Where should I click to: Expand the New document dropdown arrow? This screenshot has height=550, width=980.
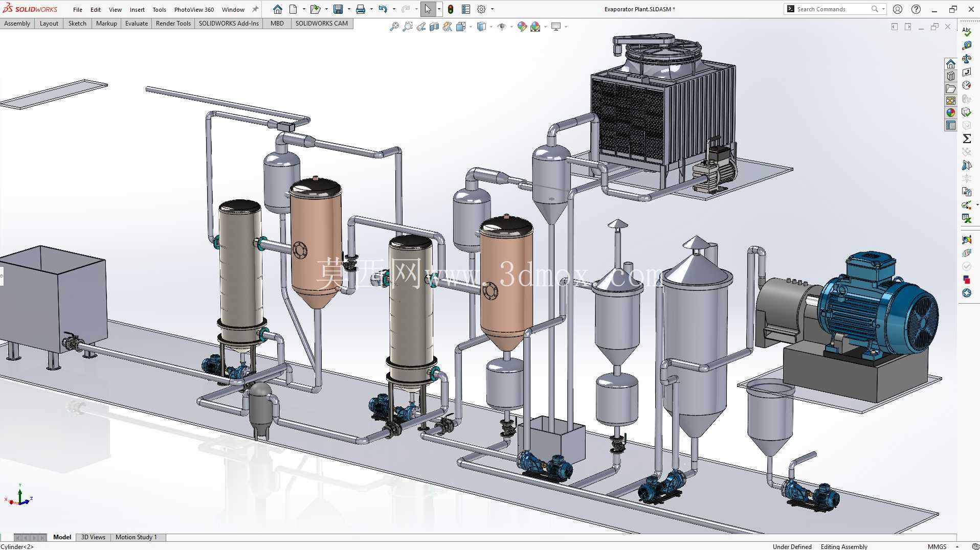[304, 9]
